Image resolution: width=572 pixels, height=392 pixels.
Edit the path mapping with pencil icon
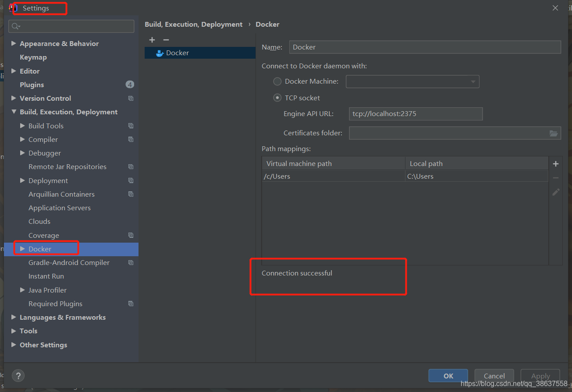556,192
